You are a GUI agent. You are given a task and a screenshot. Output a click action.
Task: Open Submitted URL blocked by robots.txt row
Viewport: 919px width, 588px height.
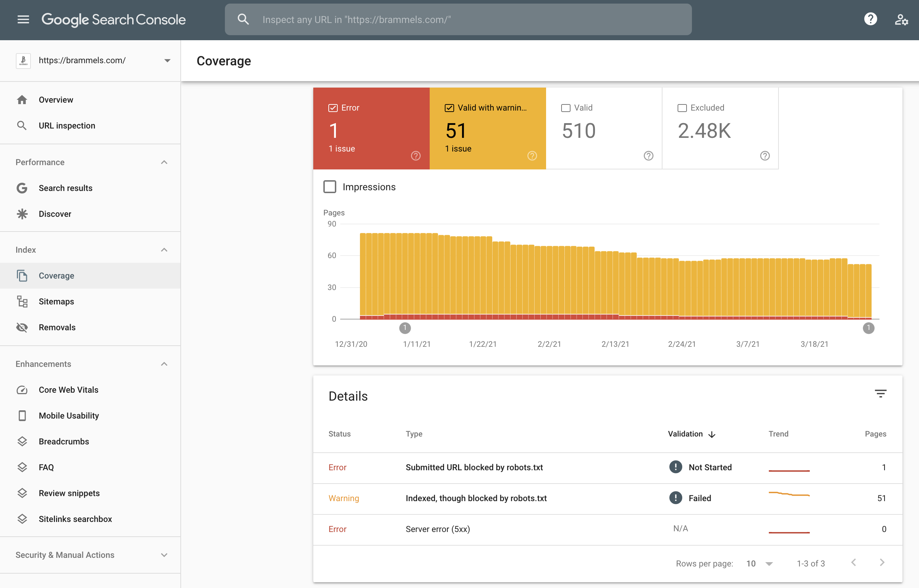tap(608, 468)
